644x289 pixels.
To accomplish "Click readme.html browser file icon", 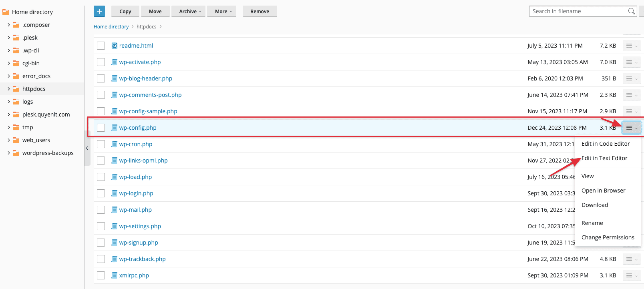I will coord(115,46).
